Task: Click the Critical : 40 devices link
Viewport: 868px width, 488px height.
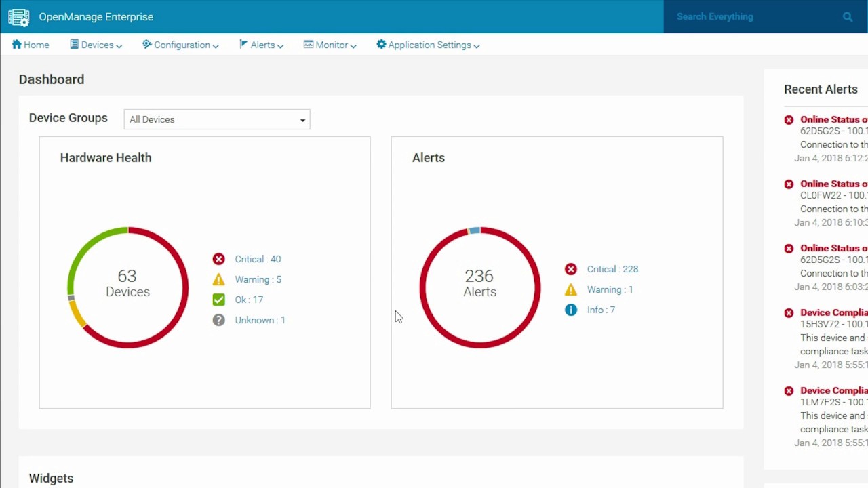Action: 258,259
